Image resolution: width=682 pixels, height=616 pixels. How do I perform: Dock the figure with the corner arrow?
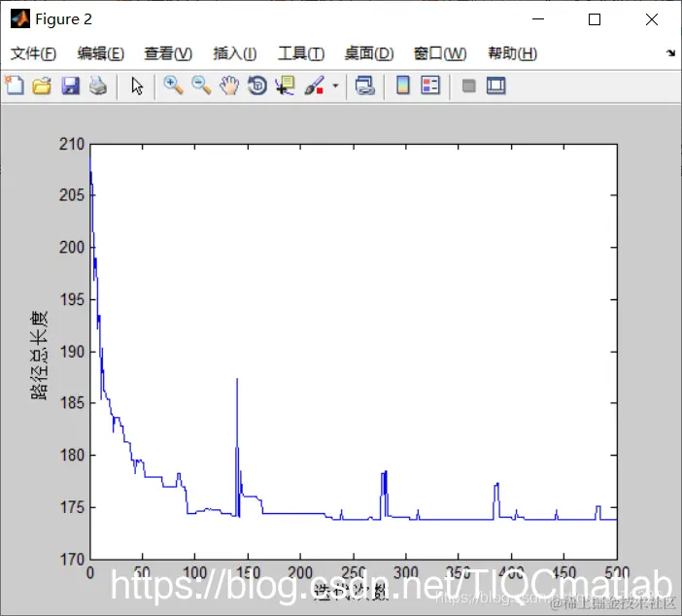tap(670, 53)
